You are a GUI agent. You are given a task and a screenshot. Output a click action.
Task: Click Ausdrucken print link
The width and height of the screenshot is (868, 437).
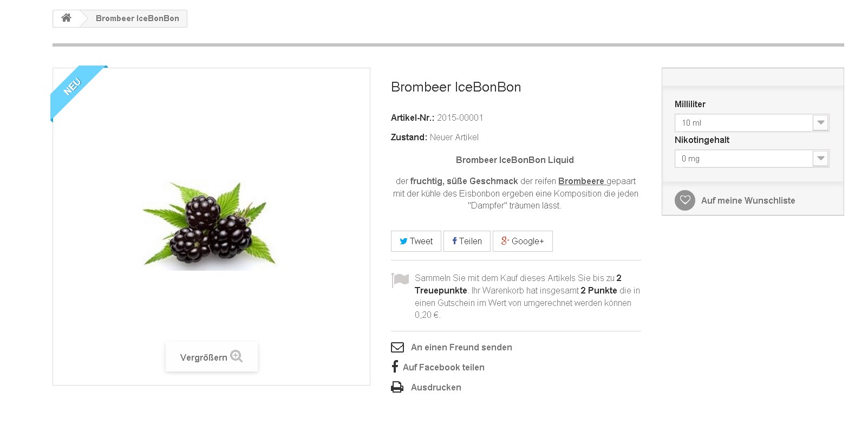[436, 387]
